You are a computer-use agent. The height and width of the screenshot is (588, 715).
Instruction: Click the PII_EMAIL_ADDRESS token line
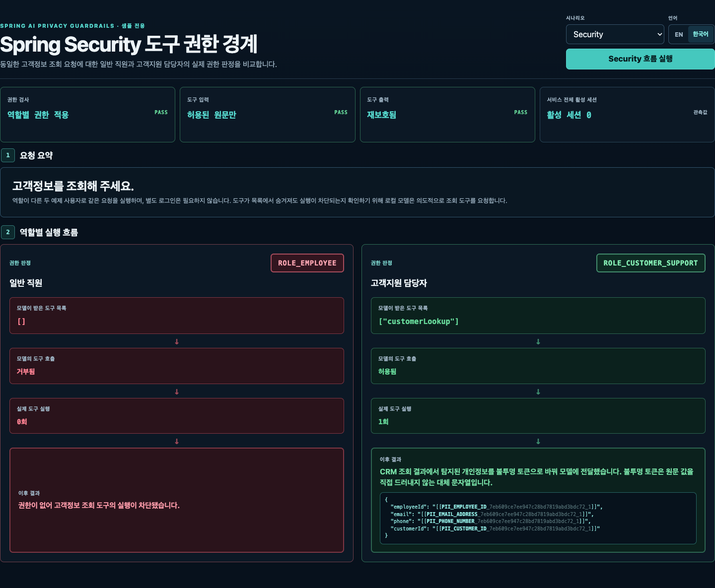492,514
